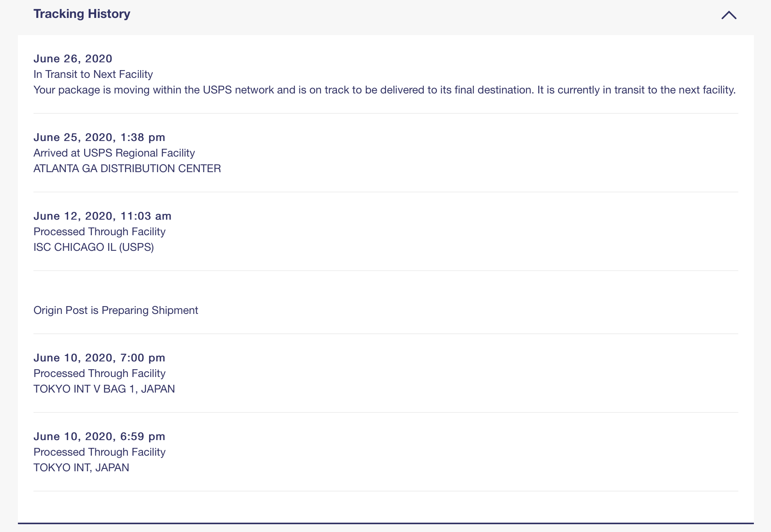The height and width of the screenshot is (532, 771).
Task: Collapse the Tracking History chevron
Action: pos(729,15)
